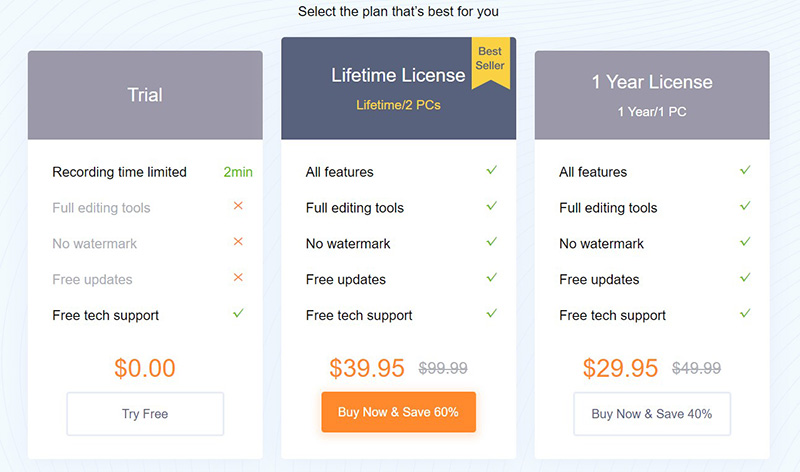The width and height of the screenshot is (800, 472).
Task: Click the Free updates checkmark in 1 Year License
Action: [745, 277]
